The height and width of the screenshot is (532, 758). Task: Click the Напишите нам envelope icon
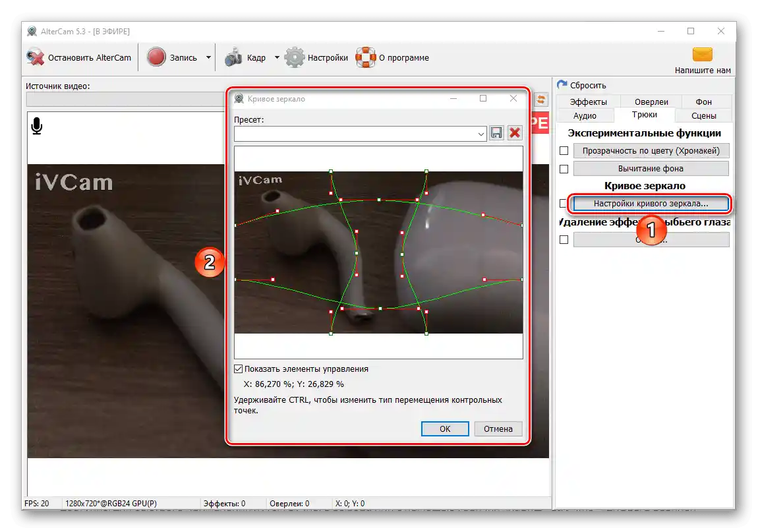pos(703,55)
